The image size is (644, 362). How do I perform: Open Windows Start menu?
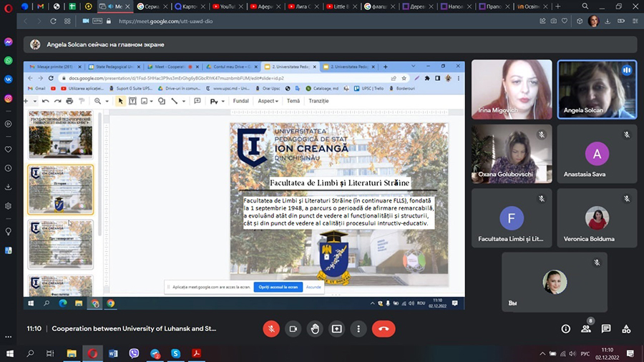tap(10, 353)
